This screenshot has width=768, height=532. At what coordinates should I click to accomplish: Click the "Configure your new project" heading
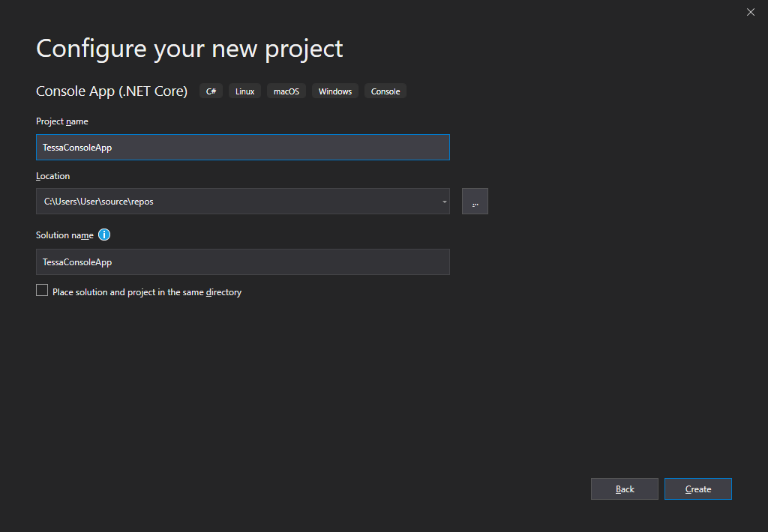click(189, 48)
